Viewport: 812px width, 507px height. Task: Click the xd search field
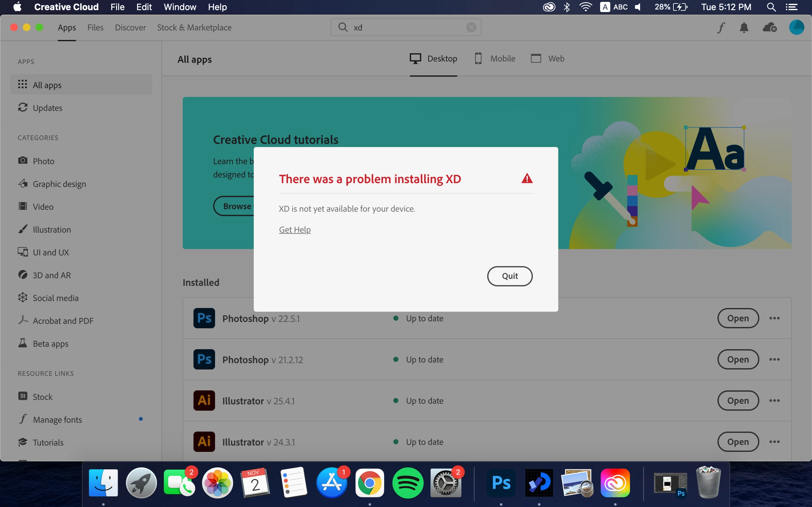click(403, 28)
